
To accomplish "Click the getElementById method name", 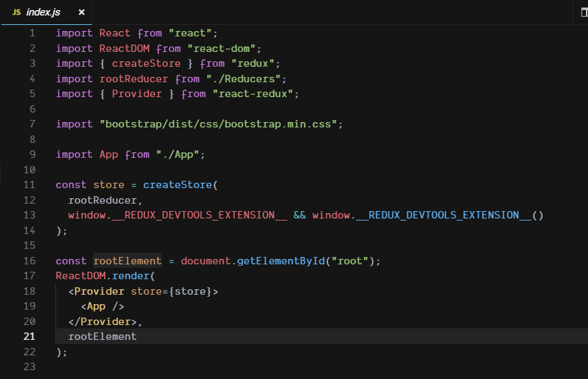I will (281, 261).
